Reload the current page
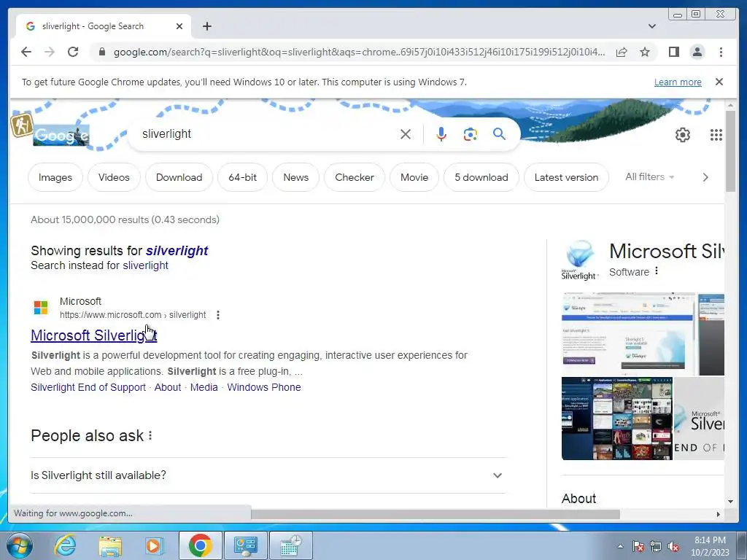 tap(73, 52)
